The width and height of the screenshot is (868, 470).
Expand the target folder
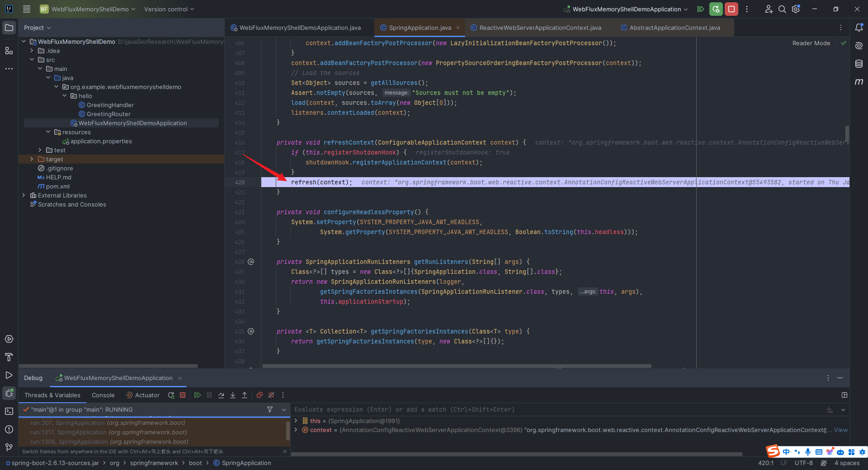(x=32, y=159)
